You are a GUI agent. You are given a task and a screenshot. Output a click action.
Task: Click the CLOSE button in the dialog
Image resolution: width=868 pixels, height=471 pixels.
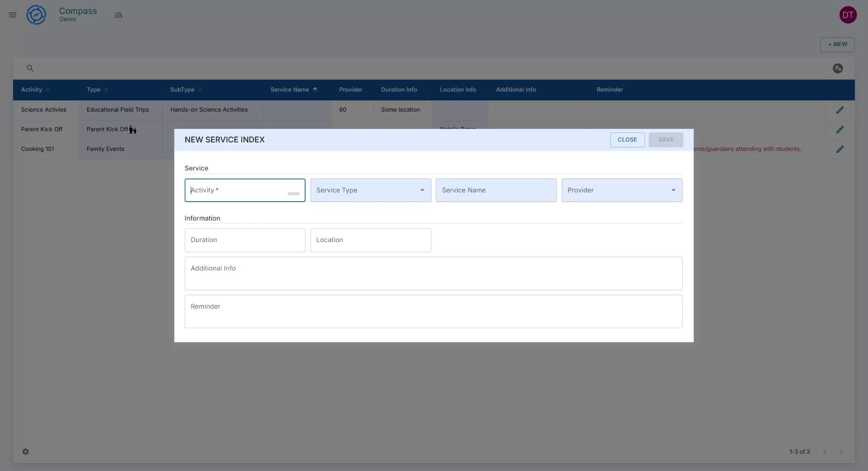[x=627, y=140]
